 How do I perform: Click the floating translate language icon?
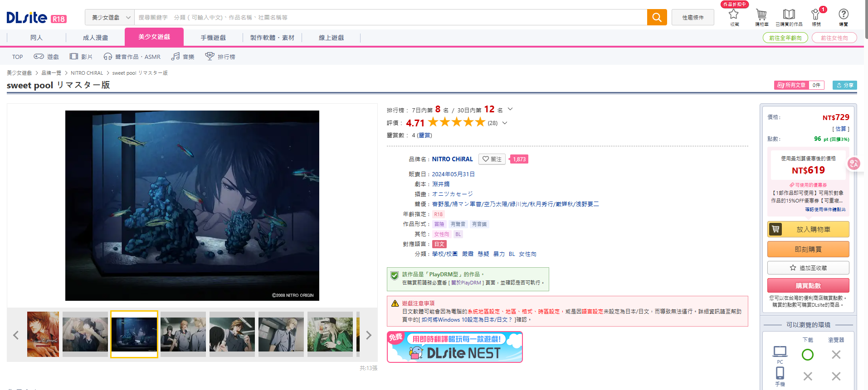854,164
